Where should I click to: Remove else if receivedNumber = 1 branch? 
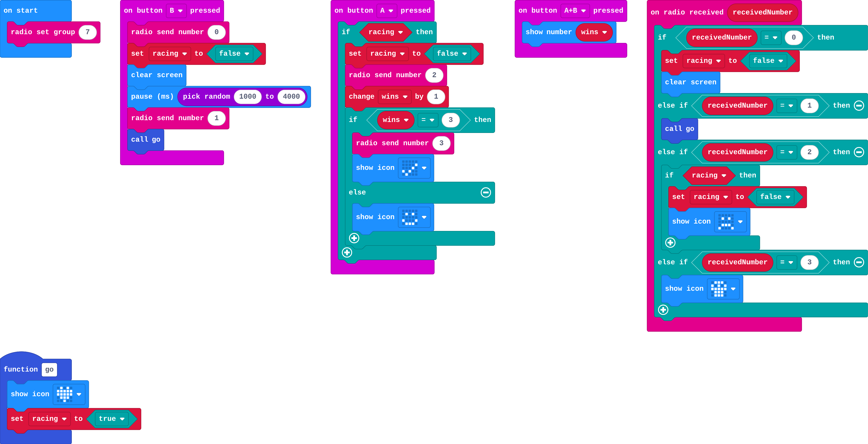[x=859, y=106]
